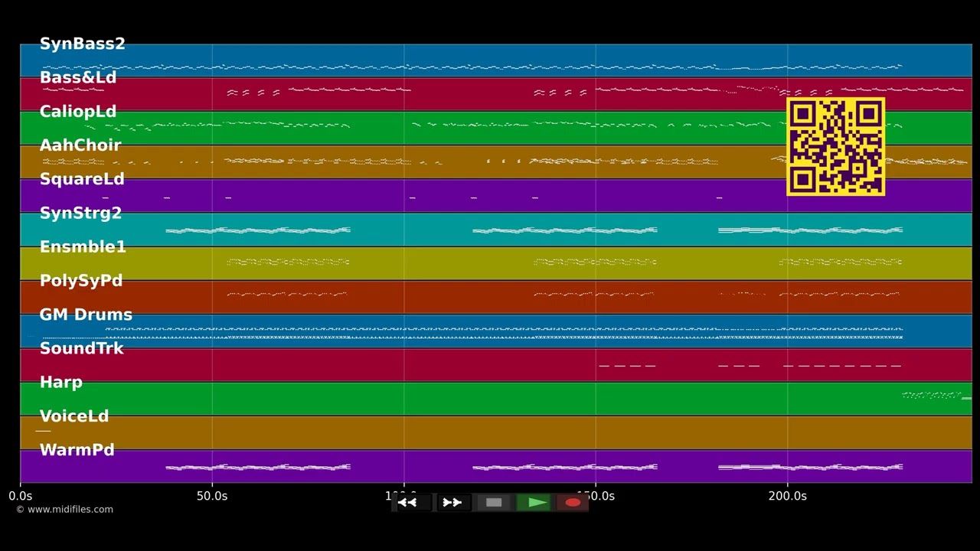Select the Harp track label

click(x=61, y=383)
